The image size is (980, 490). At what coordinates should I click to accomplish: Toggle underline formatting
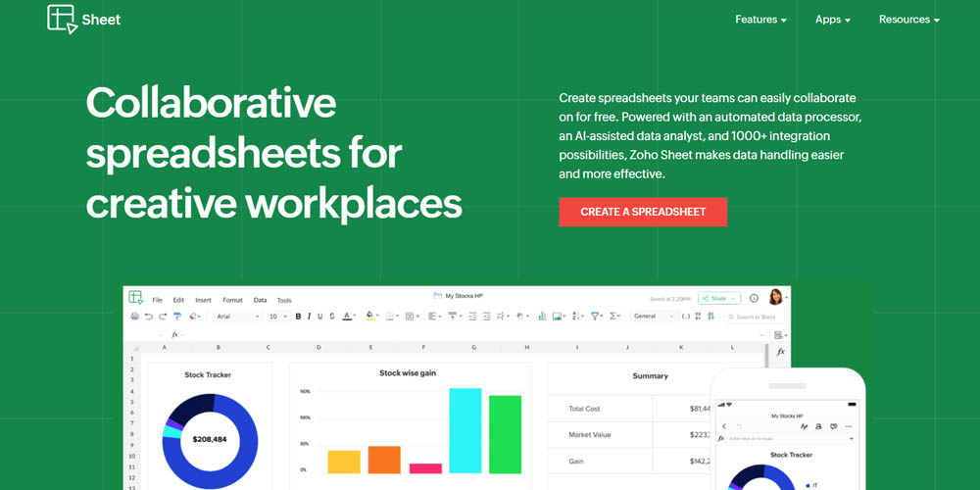[x=320, y=317]
